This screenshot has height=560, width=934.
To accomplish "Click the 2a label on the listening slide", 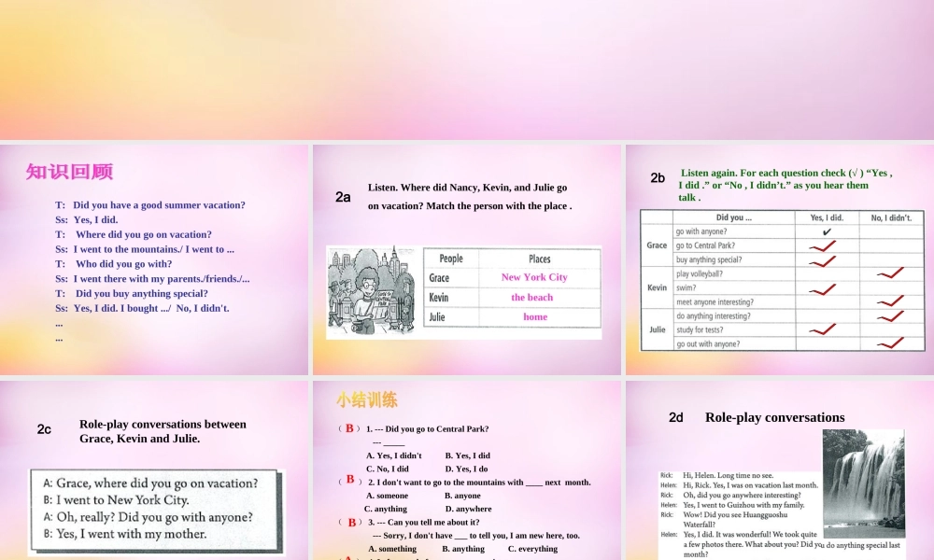I will pos(343,197).
